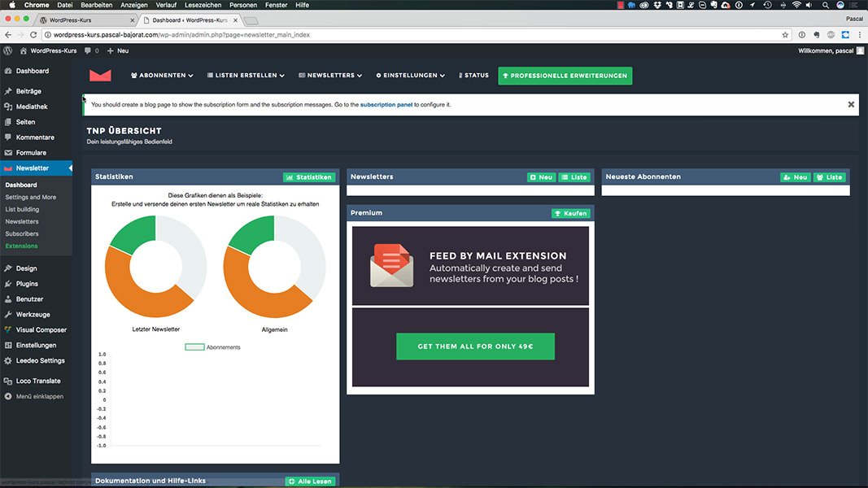The image size is (868, 488).
Task: Open the WordPress logo menu in admin bar
Action: [x=8, y=50]
